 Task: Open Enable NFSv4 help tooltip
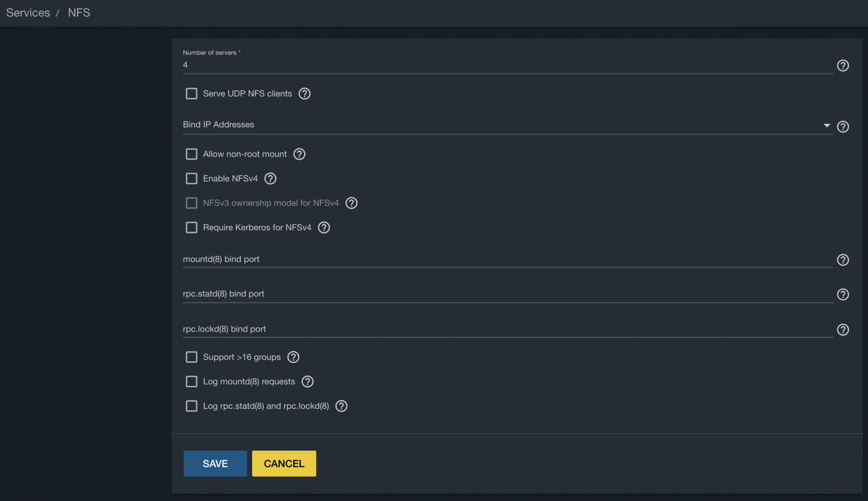point(270,178)
